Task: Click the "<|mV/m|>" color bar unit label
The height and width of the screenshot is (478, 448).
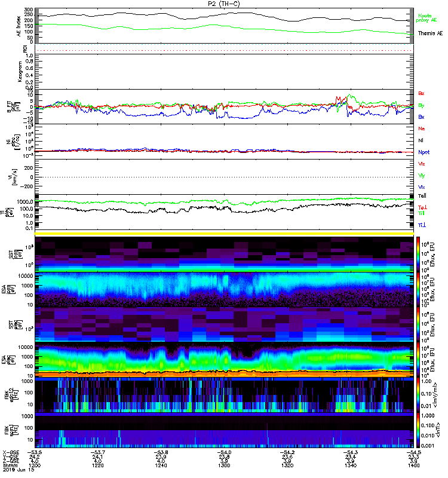Action: pyautogui.click(x=435, y=395)
